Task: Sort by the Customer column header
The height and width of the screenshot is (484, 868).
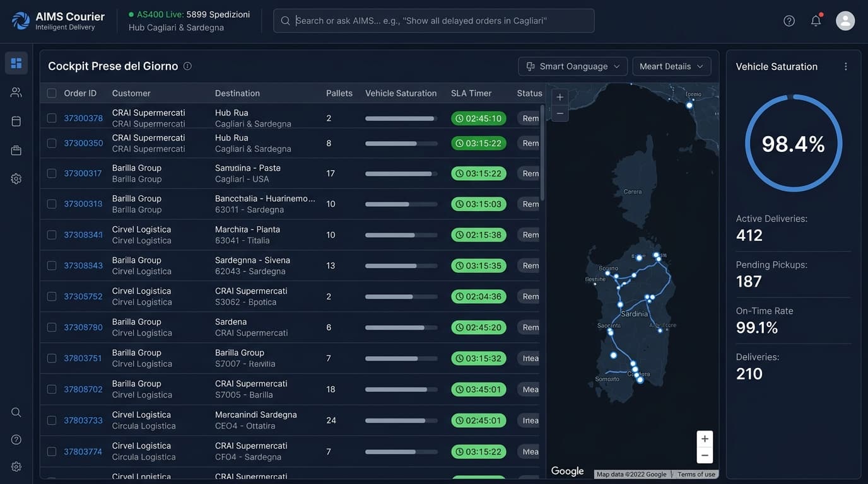Action: coord(131,93)
